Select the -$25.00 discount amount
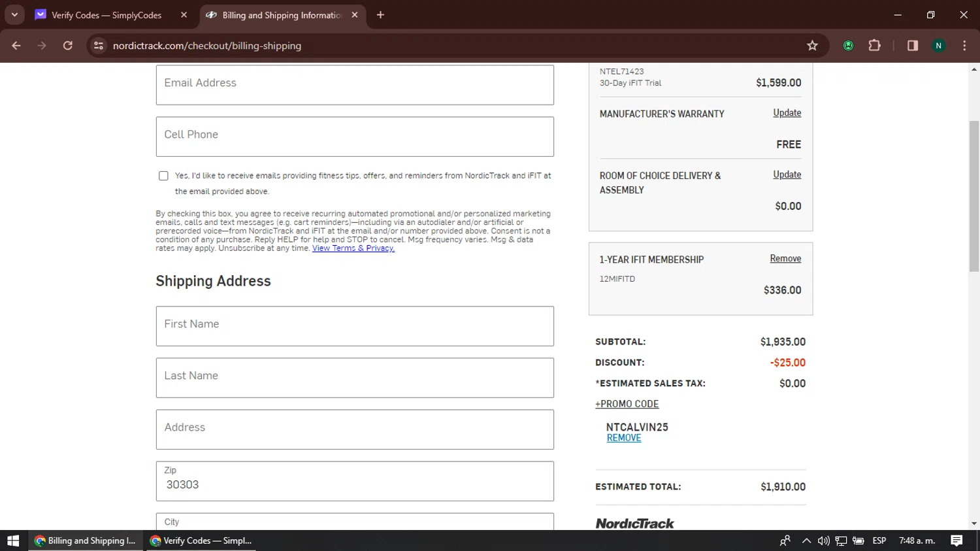 point(787,363)
